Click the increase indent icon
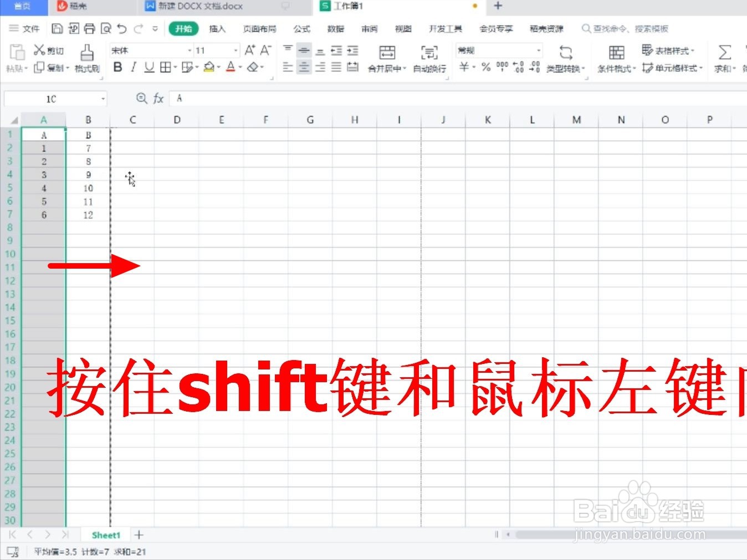Viewport: 747px width, 560px height. (x=352, y=50)
